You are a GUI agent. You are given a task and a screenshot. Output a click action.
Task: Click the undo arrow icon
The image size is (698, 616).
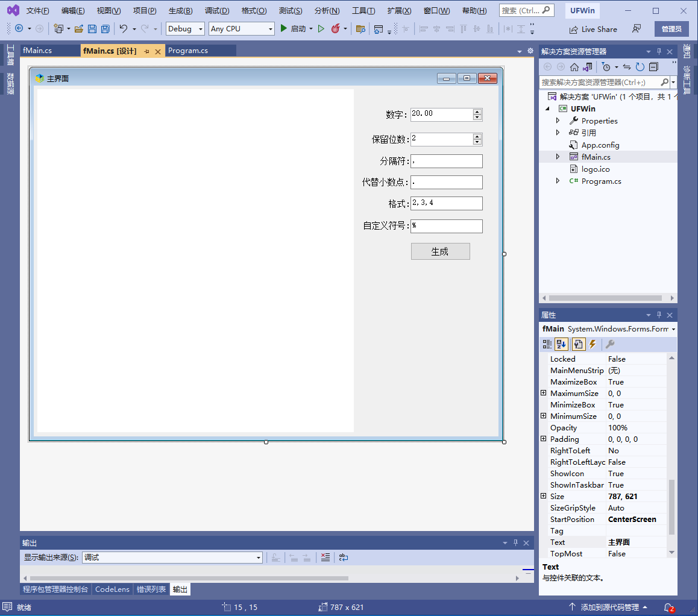(124, 28)
